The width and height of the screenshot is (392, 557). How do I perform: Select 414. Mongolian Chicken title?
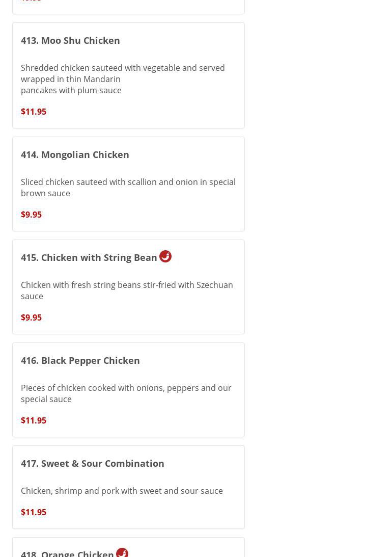(75, 154)
